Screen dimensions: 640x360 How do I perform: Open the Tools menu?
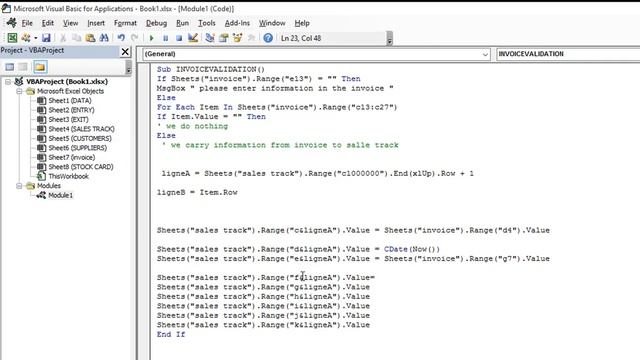(207, 23)
